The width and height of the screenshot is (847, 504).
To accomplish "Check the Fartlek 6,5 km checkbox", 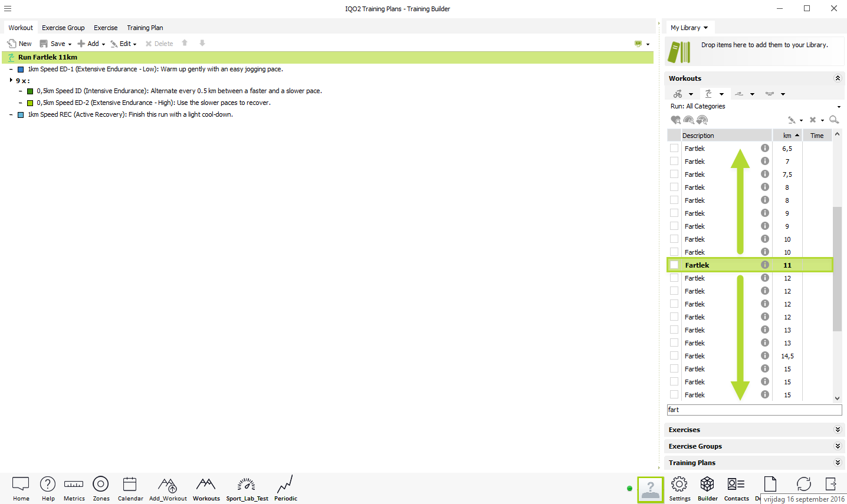I will coord(674,148).
